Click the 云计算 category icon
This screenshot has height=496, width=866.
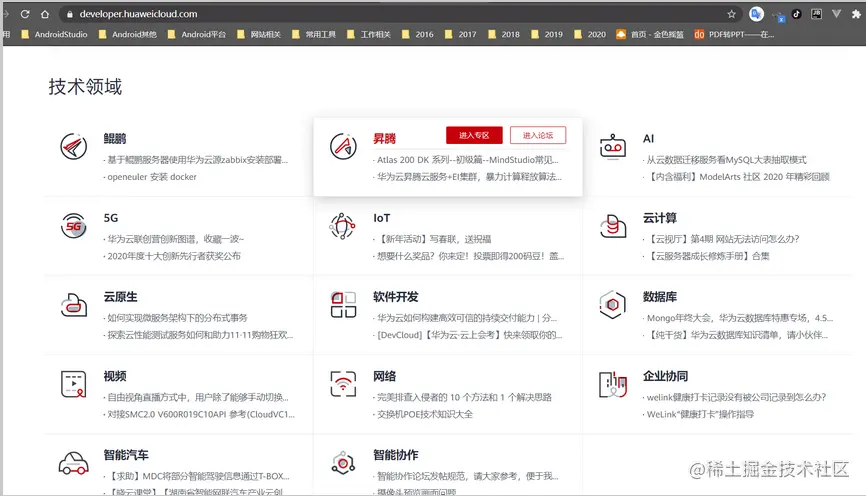(x=612, y=226)
